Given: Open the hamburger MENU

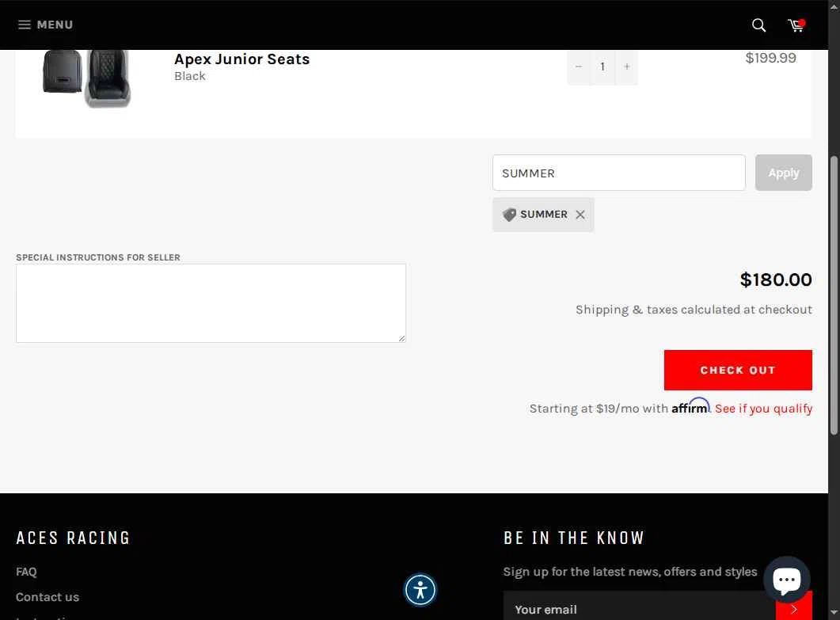Looking at the screenshot, I should coord(46,25).
